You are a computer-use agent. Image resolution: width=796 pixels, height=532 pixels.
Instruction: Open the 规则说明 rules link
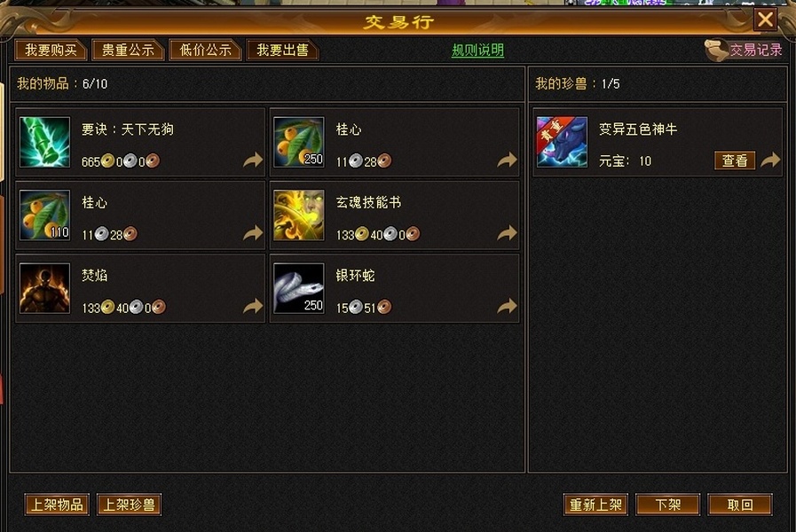[x=477, y=51]
